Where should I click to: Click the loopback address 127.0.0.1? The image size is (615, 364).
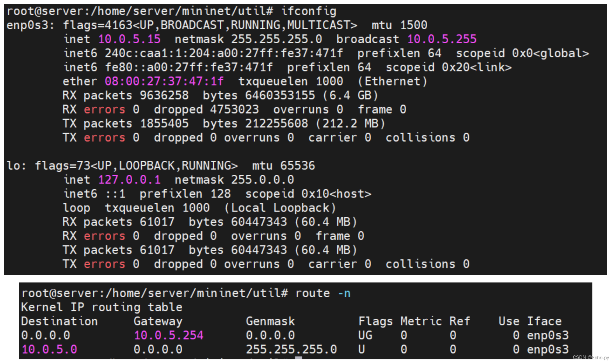(x=129, y=180)
